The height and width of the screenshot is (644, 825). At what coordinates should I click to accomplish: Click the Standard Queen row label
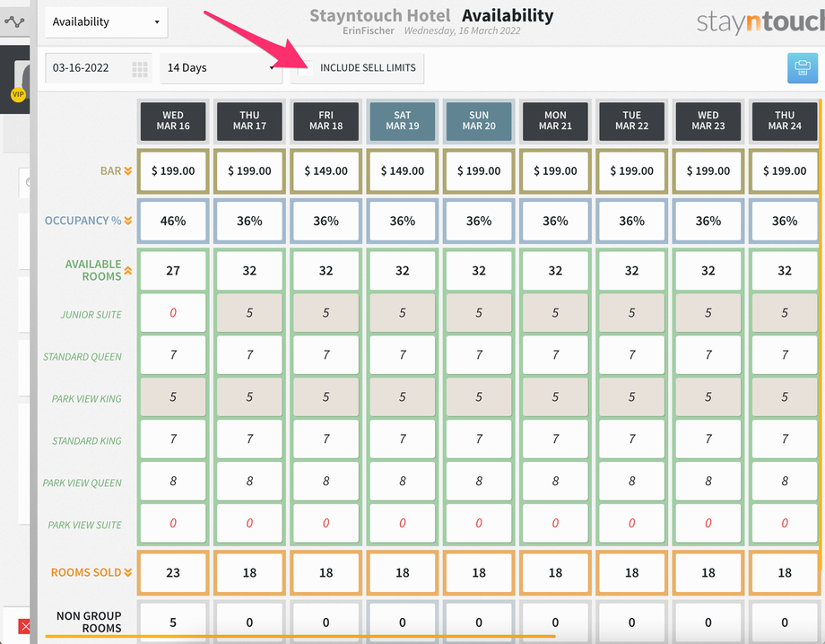tap(82, 357)
